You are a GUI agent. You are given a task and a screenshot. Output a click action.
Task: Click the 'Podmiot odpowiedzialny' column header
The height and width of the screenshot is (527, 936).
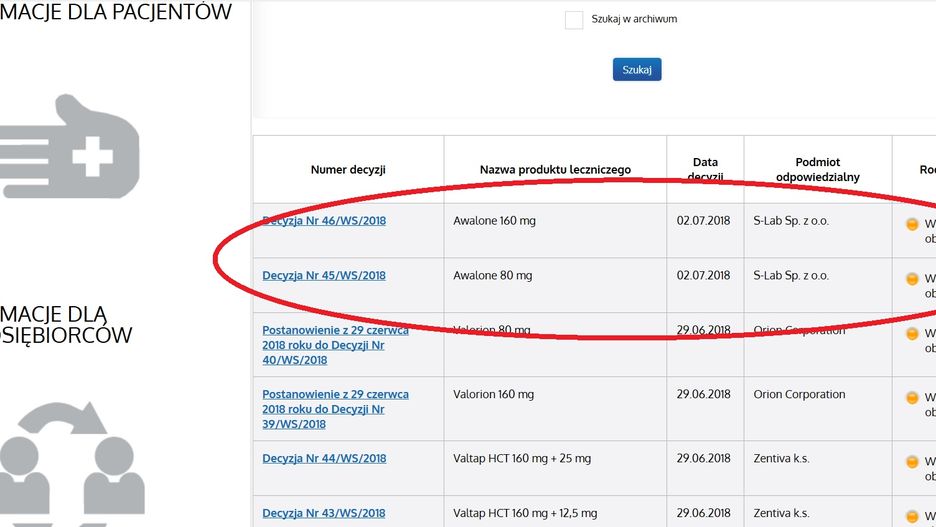tap(817, 170)
